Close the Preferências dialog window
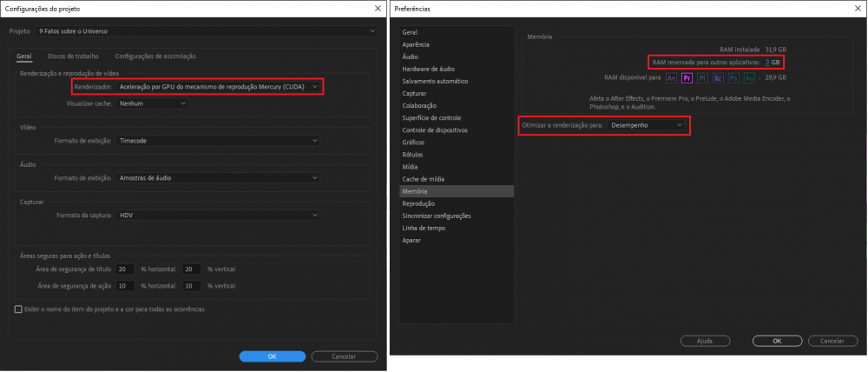868x372 pixels. [856, 8]
